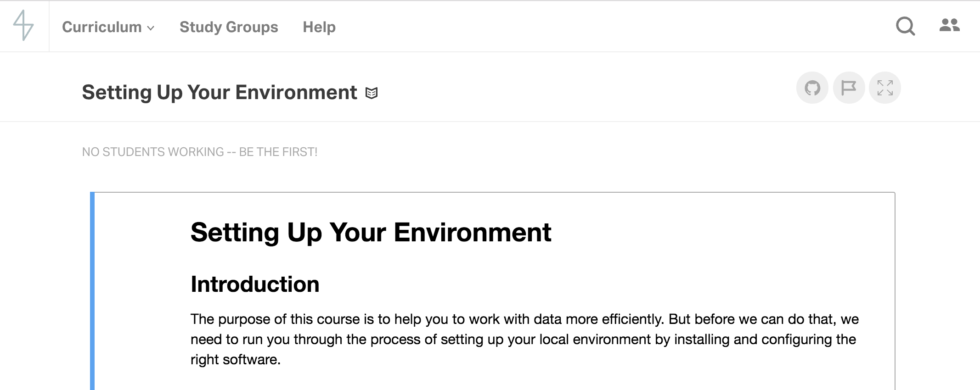The width and height of the screenshot is (980, 390).
Task: Expand lesson to fullscreen with arrows icon
Action: click(x=885, y=88)
